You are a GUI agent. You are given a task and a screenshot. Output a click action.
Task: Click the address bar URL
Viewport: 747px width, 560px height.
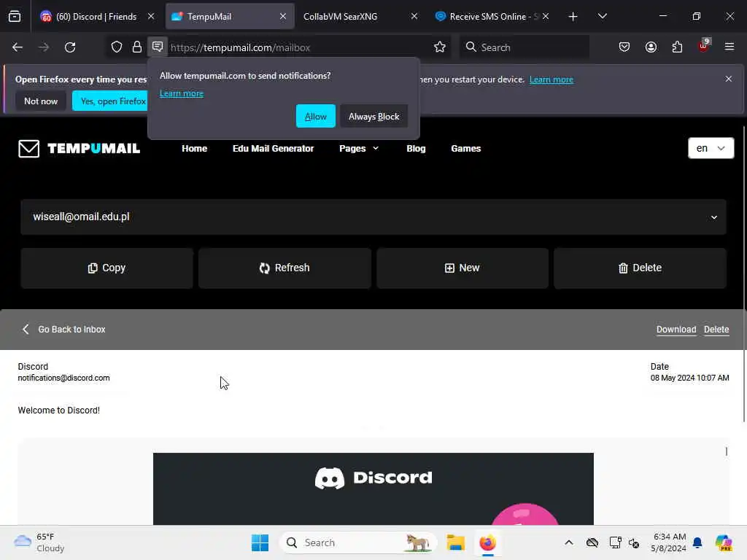click(240, 47)
